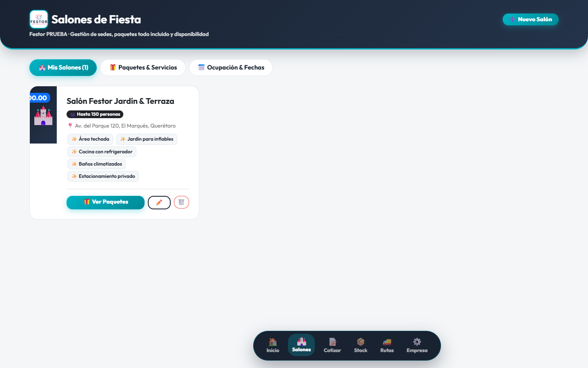588x368 pixels.
Task: Create a new salon with Nuevo Salón
Action: (x=530, y=19)
